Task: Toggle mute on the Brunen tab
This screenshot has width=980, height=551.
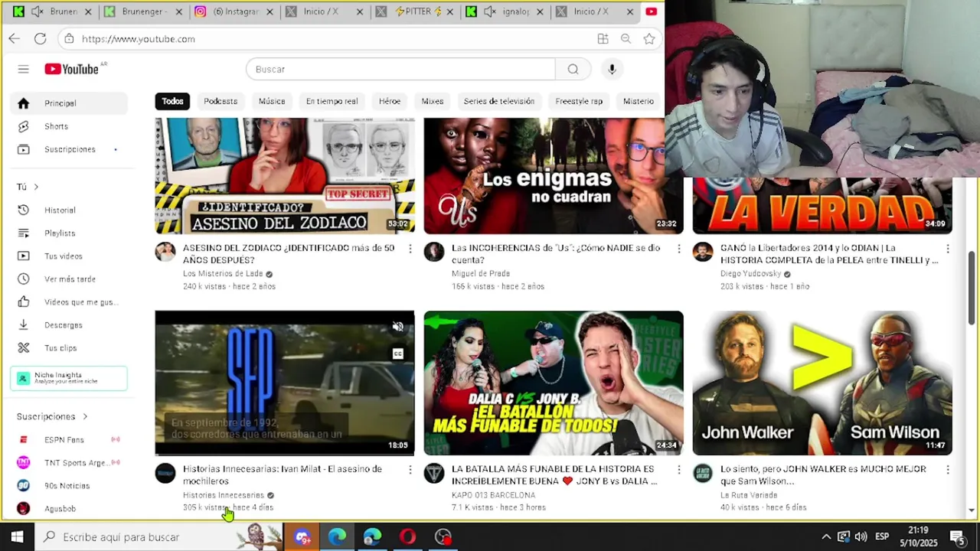Action: (38, 11)
